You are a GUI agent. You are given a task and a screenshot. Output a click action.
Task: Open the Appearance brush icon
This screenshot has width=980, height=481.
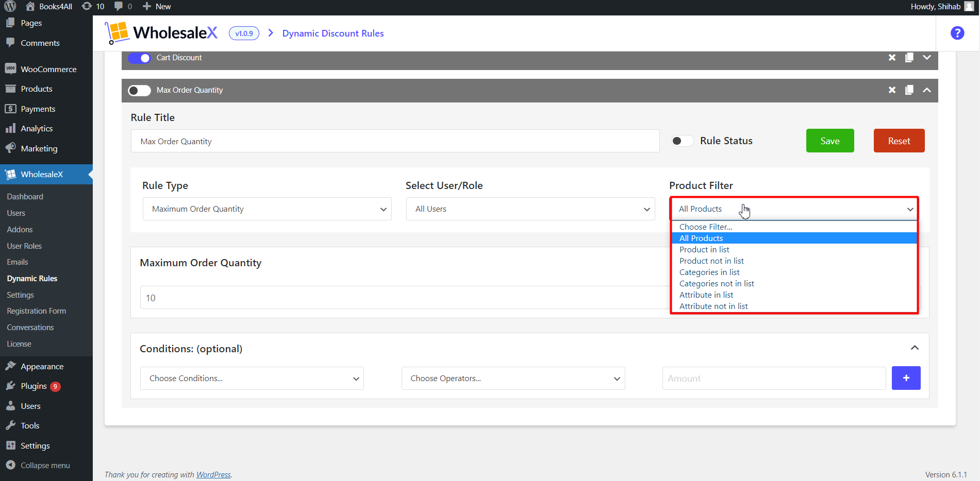10,366
